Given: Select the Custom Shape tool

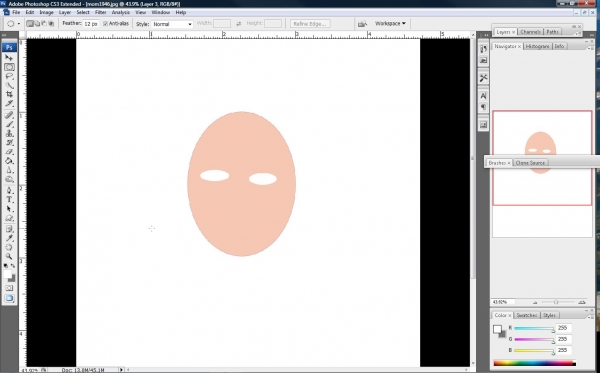Looking at the screenshot, I should click(x=9, y=218).
